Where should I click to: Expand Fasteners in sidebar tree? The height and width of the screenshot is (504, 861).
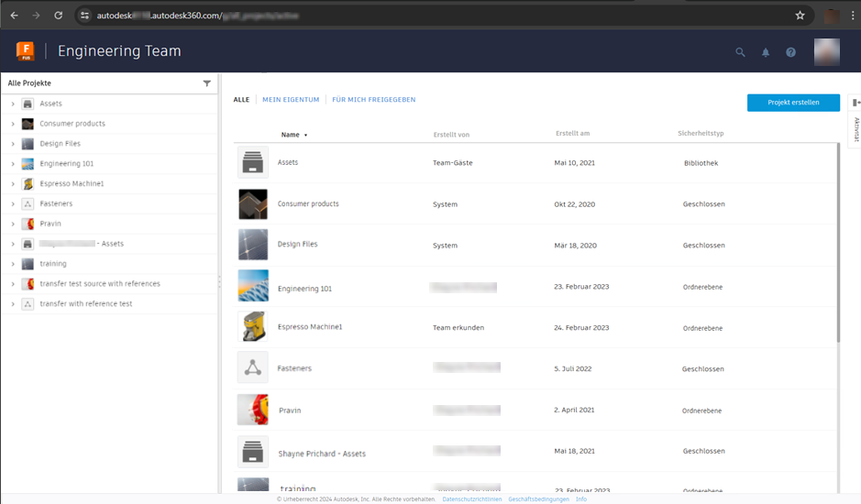click(13, 203)
